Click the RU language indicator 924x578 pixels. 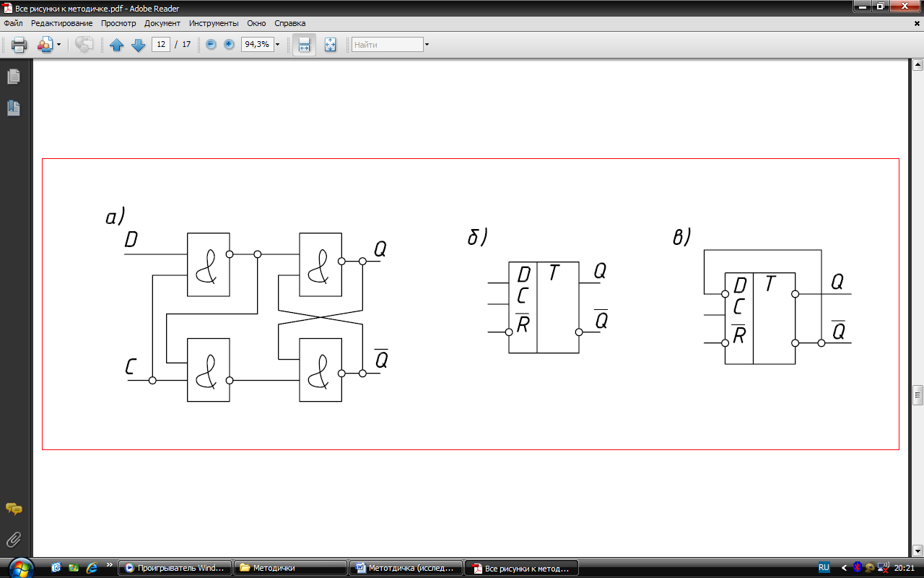tap(824, 567)
